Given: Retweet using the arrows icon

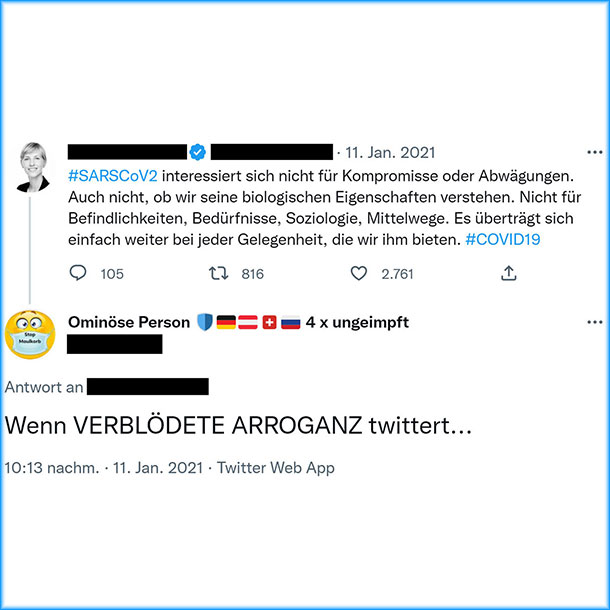Looking at the screenshot, I should coord(218,273).
